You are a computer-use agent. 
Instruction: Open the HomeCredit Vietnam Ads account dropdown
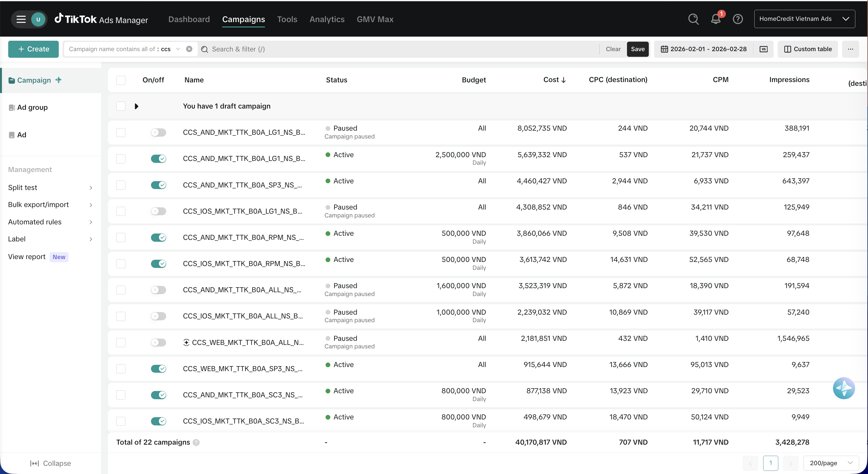click(804, 19)
